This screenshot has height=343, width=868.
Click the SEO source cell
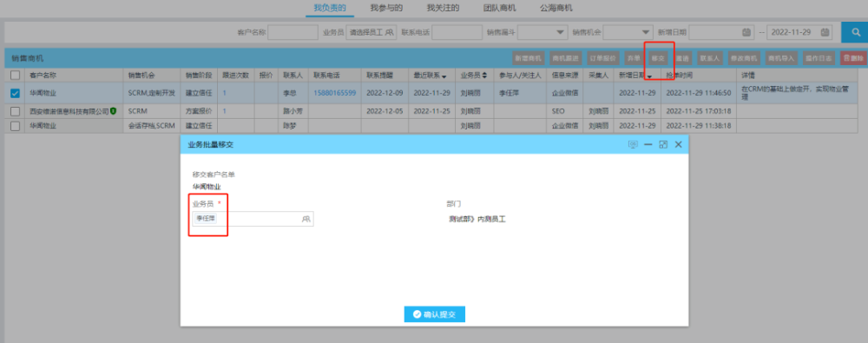tap(565, 111)
